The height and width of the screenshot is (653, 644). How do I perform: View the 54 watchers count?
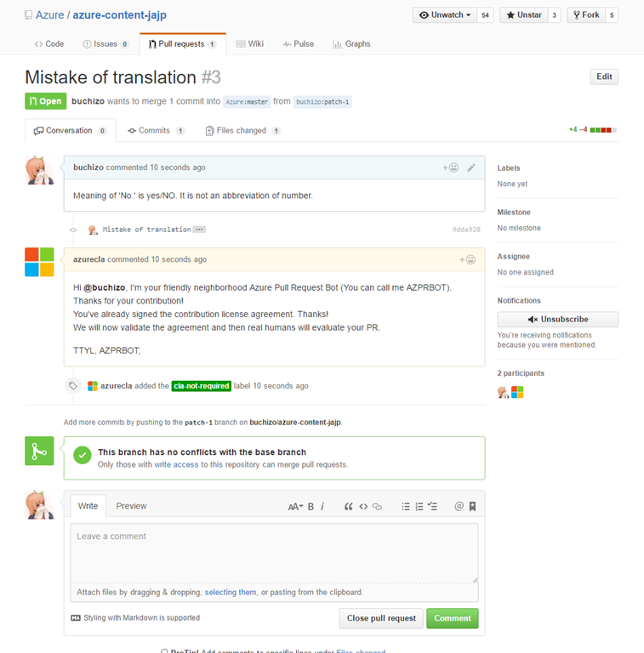[485, 15]
